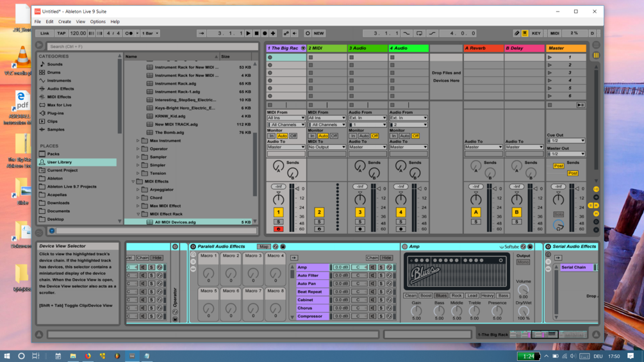The width and height of the screenshot is (644, 362).
Task: Launch Master scene 4
Action: pyautogui.click(x=550, y=81)
